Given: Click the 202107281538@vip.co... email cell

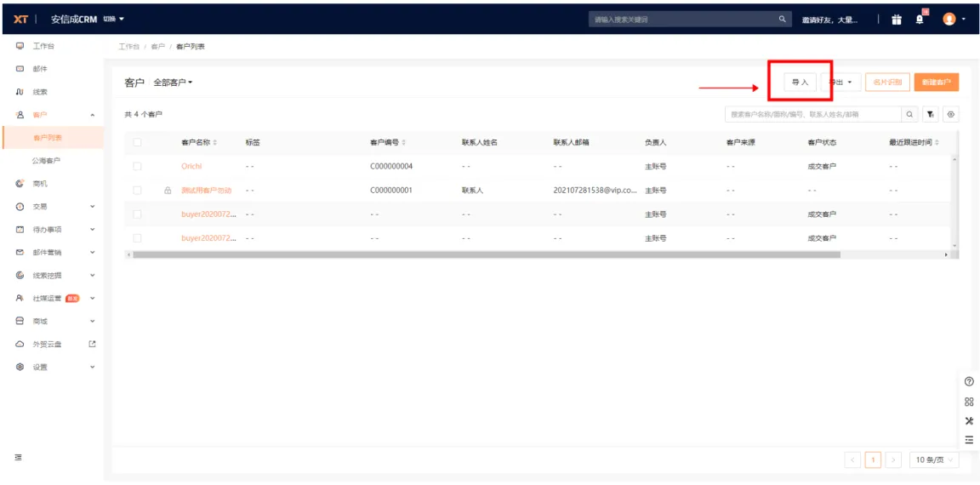Looking at the screenshot, I should pos(595,190).
